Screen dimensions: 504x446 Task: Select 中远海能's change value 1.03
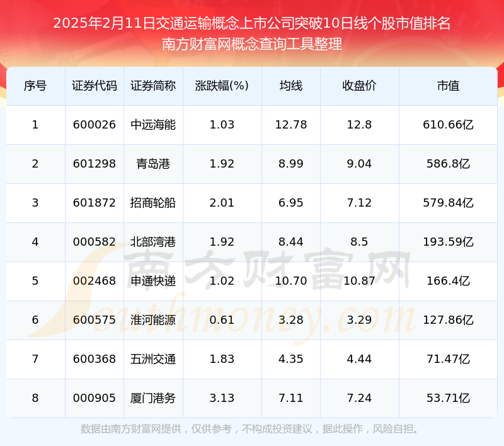[x=222, y=125]
